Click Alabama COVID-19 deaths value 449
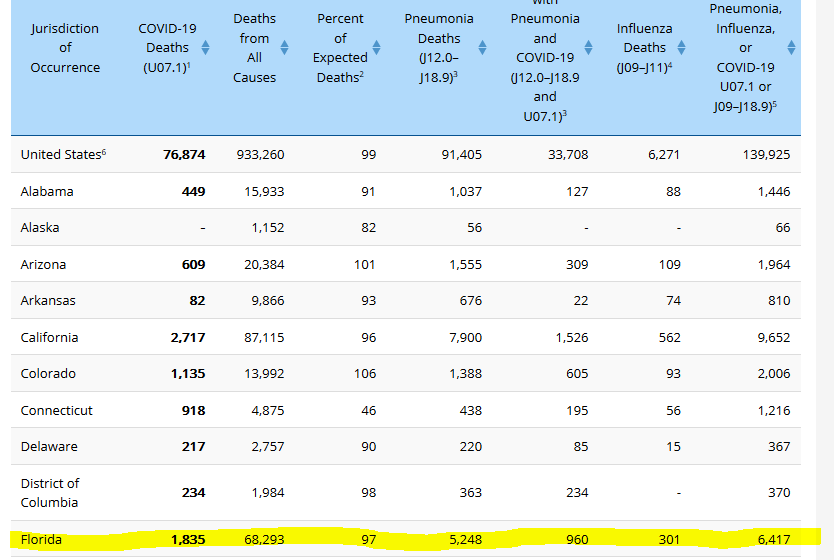 pyautogui.click(x=194, y=191)
